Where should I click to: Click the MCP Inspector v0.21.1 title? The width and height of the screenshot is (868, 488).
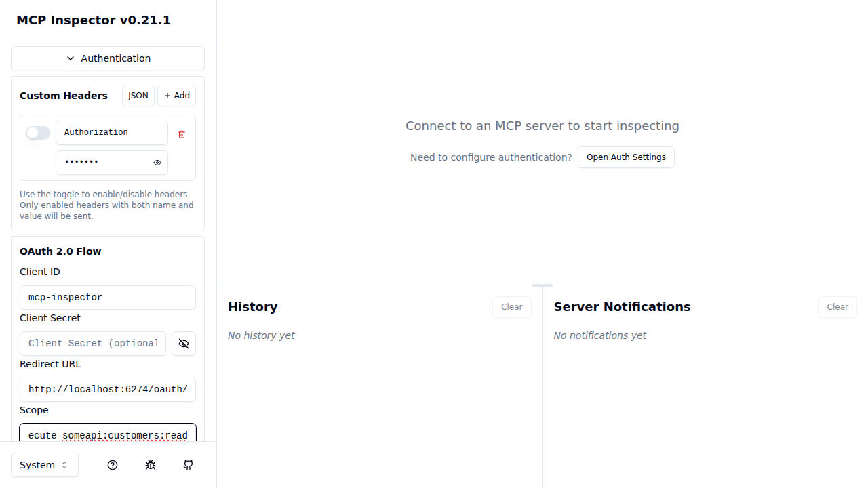(x=93, y=20)
